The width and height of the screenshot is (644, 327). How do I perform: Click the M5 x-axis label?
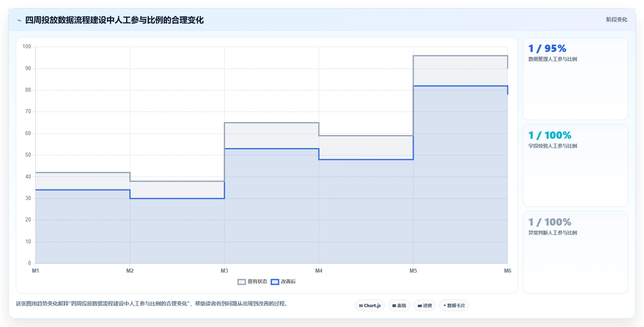(x=413, y=271)
